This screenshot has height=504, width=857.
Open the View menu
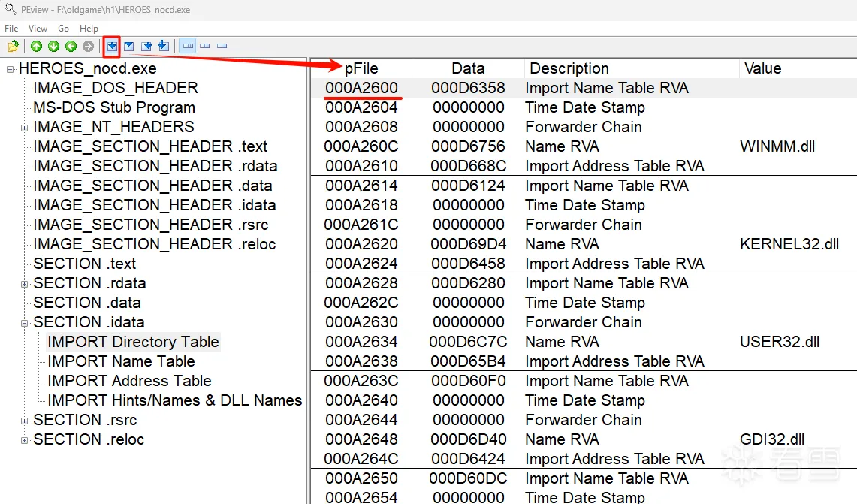(x=38, y=29)
